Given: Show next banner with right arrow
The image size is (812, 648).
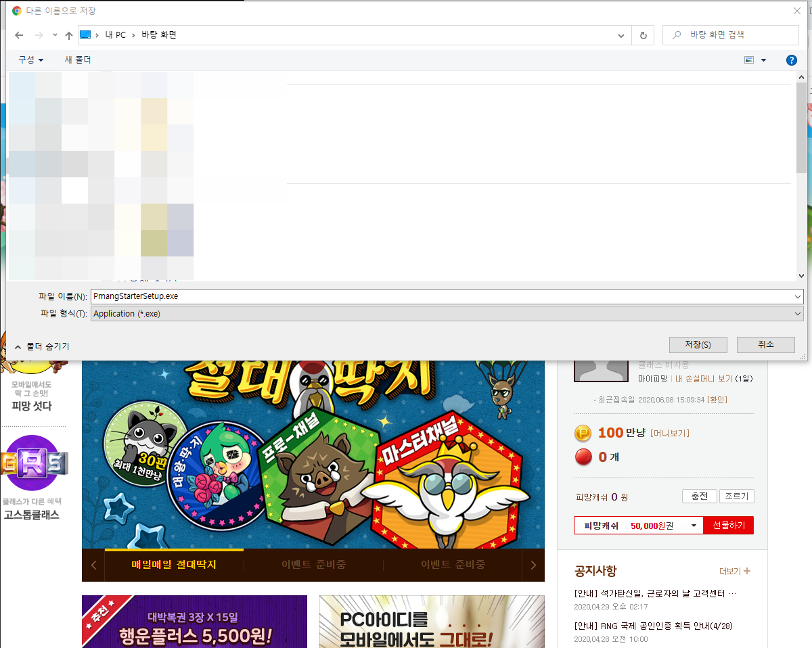Looking at the screenshot, I should click(533, 565).
